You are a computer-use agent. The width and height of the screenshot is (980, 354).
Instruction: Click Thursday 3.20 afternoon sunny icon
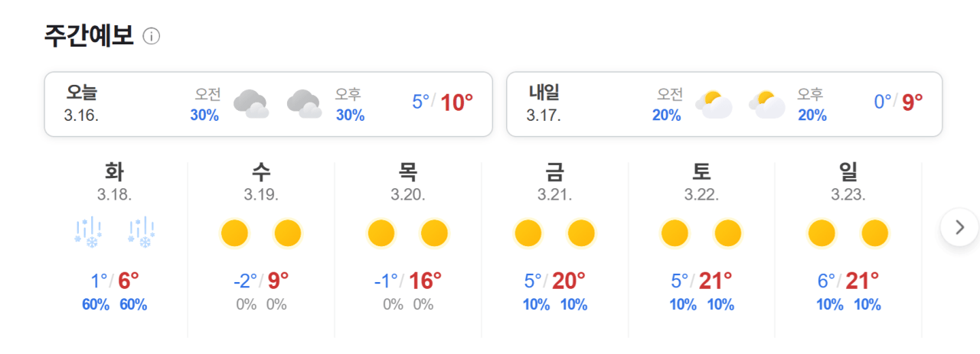pos(434,232)
